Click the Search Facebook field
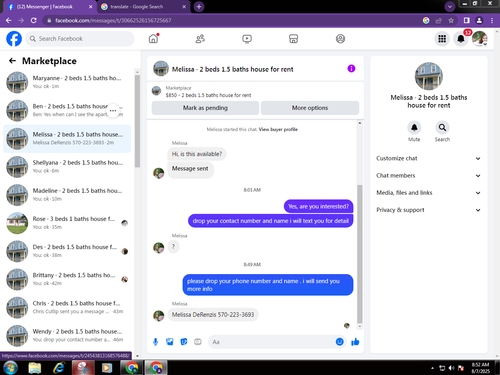 click(80, 39)
